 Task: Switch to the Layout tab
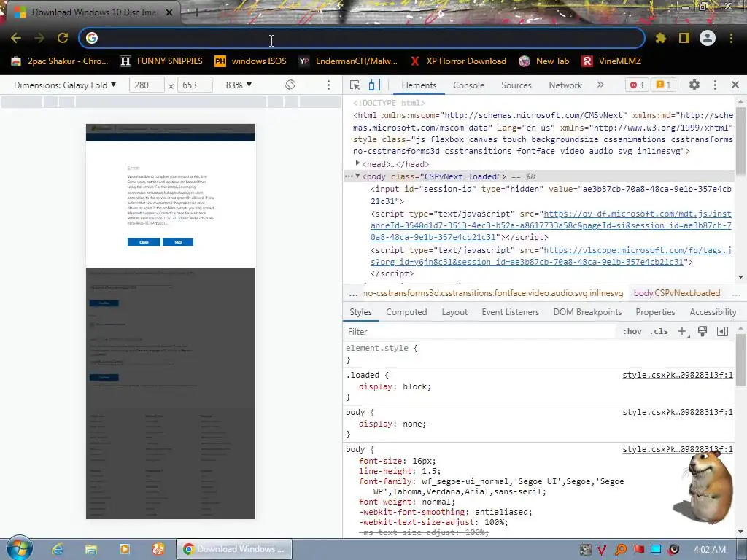coord(454,312)
